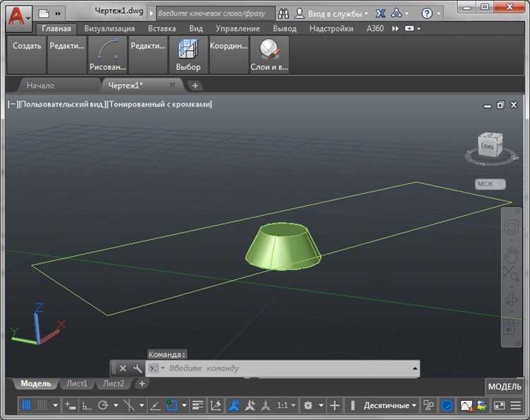530x420 pixels.
Task: Toggle snap mode dotted grid icon
Action: coord(42,404)
